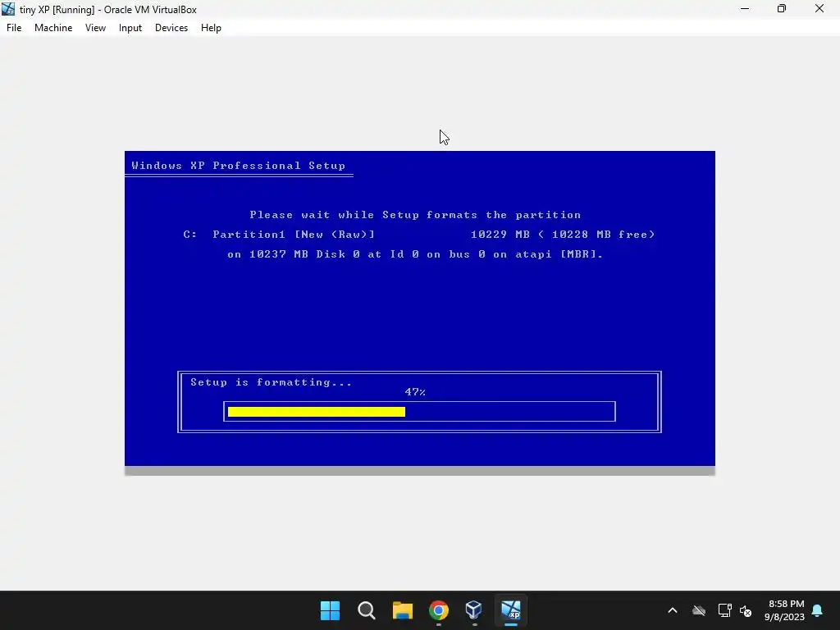This screenshot has height=630, width=840.
Task: Click 'on 10237 MB Disk 0' line
Action: 415,254
